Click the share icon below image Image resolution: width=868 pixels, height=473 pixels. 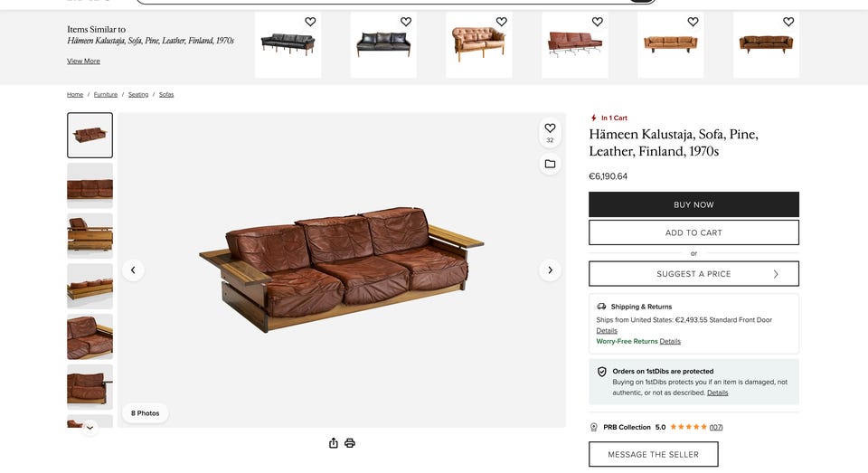[x=334, y=443]
